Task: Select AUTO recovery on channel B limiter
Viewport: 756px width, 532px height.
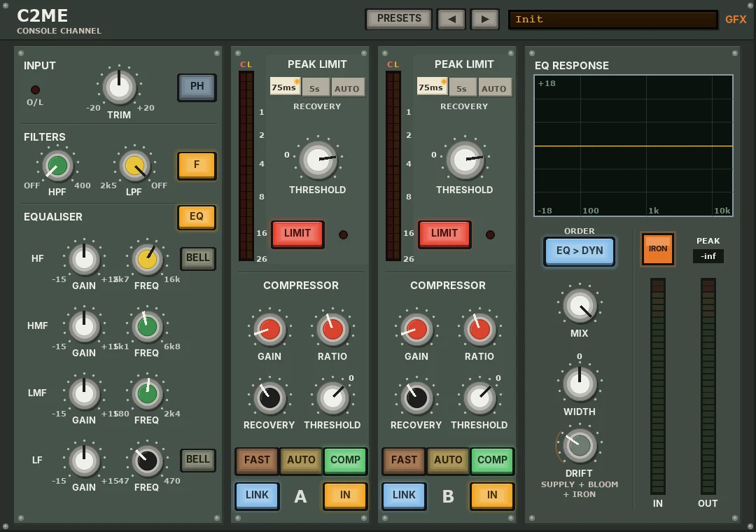Action: (495, 87)
